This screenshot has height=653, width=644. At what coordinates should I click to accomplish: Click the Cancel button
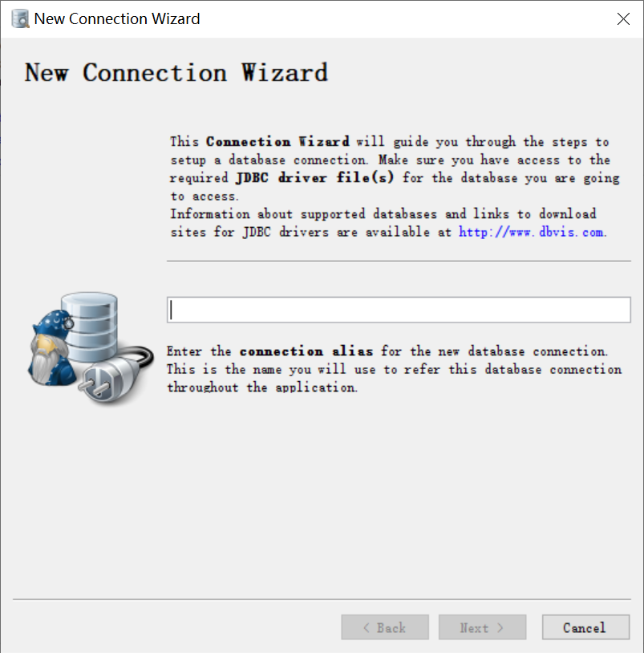point(585,627)
